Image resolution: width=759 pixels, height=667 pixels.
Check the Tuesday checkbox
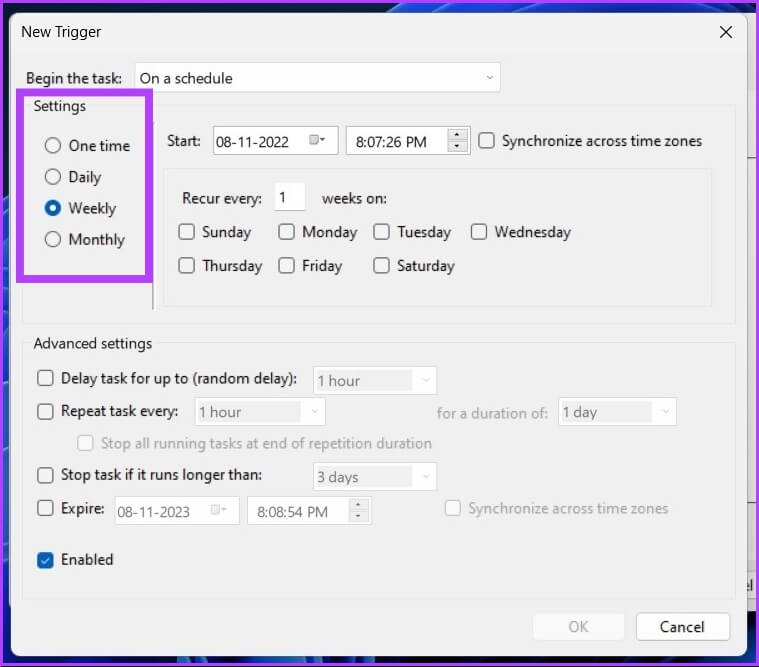pyautogui.click(x=381, y=232)
